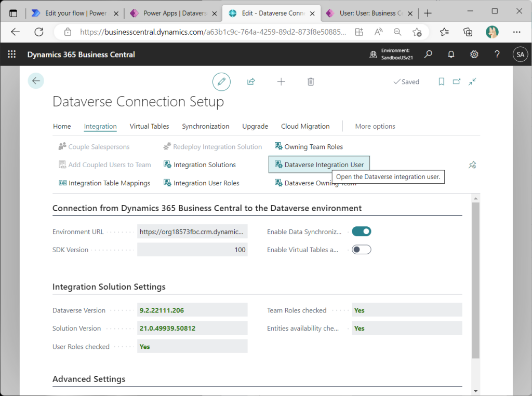Open browser settings and more menu

pos(517,32)
